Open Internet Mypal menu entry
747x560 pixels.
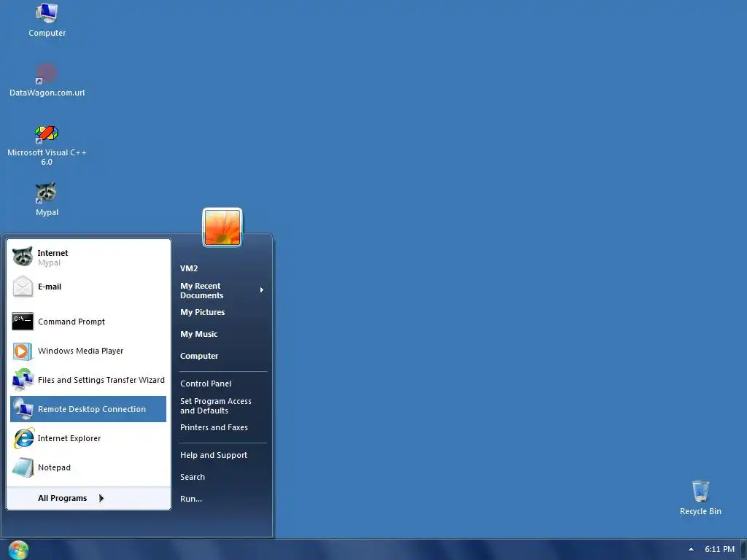tap(88, 257)
